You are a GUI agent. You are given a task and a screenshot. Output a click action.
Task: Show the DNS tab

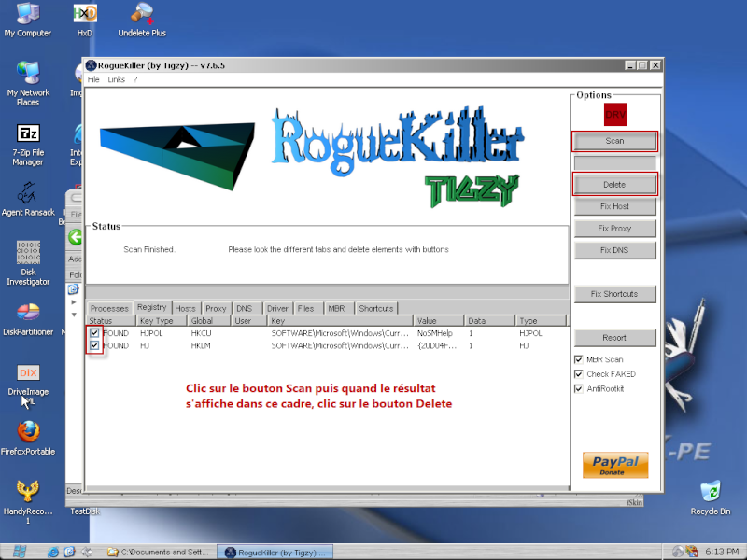point(245,308)
